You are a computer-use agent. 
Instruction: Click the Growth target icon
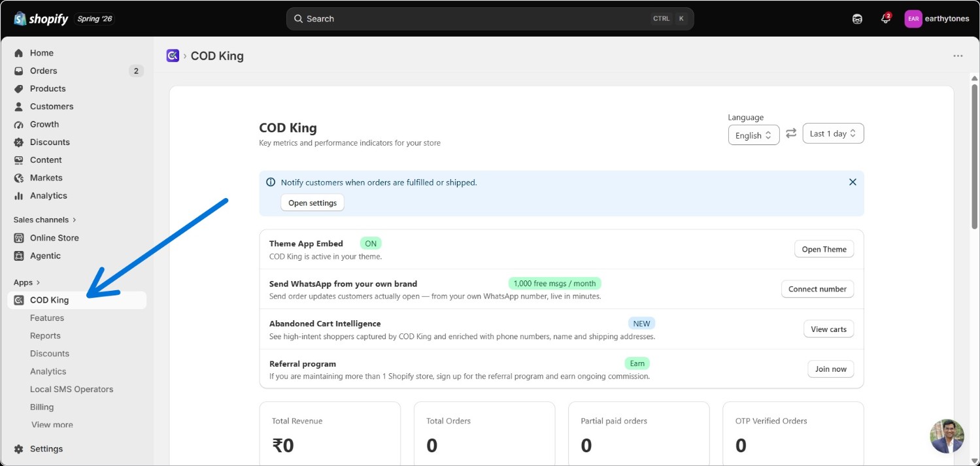pyautogui.click(x=18, y=124)
